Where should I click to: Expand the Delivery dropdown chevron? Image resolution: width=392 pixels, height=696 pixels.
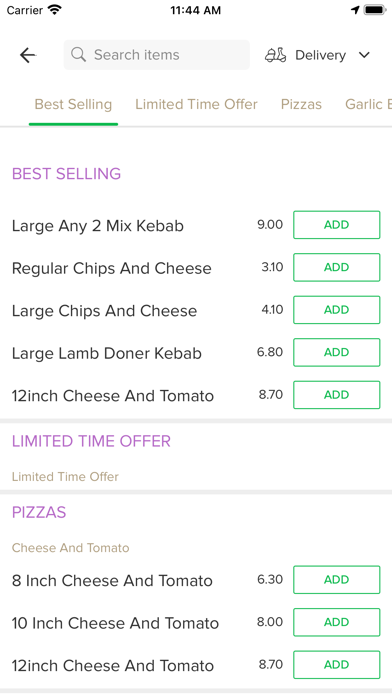tap(364, 55)
